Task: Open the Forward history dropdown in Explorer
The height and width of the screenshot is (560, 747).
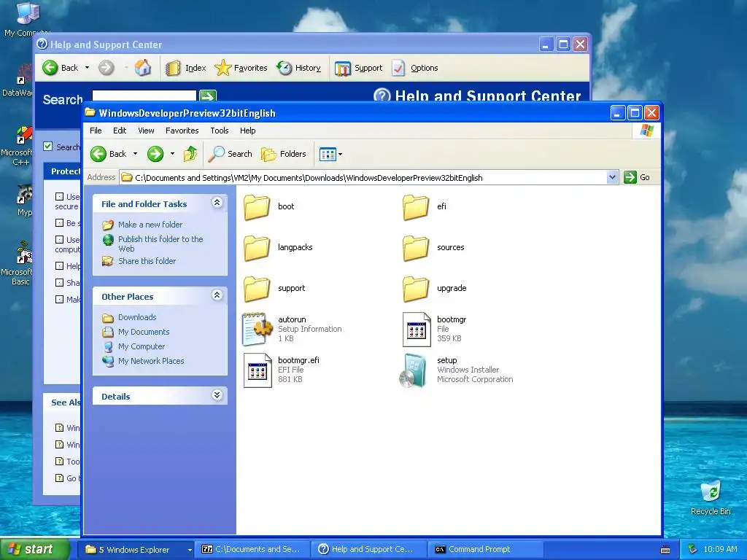Action: 172,154
